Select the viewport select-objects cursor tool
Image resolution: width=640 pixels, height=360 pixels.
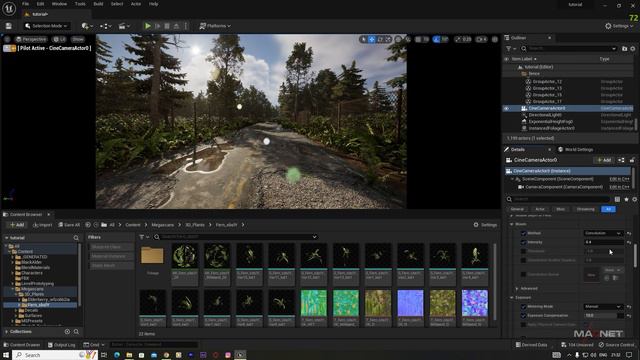[363, 39]
